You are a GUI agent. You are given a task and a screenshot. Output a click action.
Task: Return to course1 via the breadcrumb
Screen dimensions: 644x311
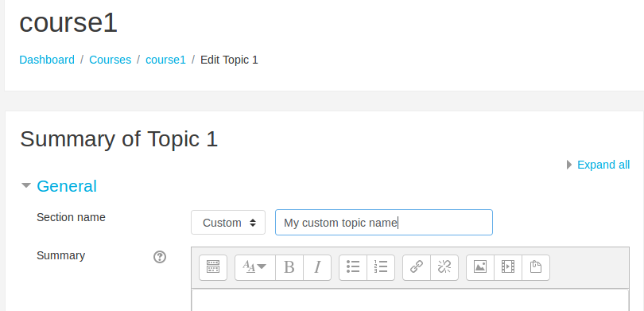165,60
